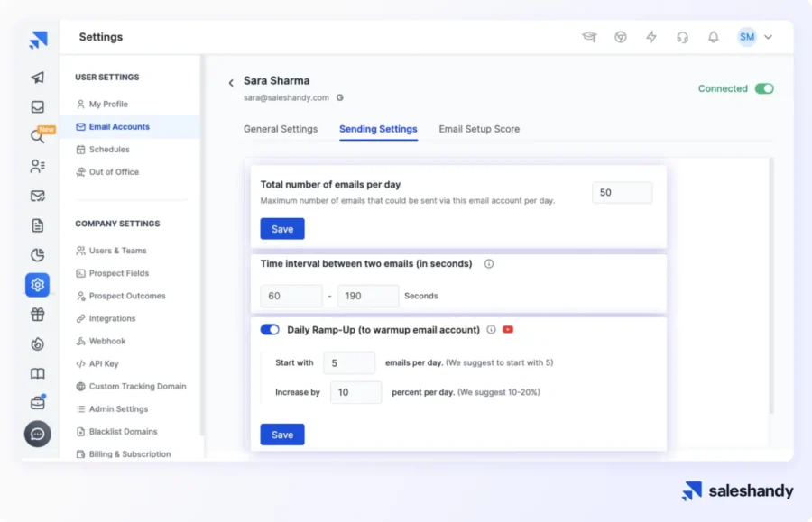
Task: Select the search icon with New badge
Action: 36,136
